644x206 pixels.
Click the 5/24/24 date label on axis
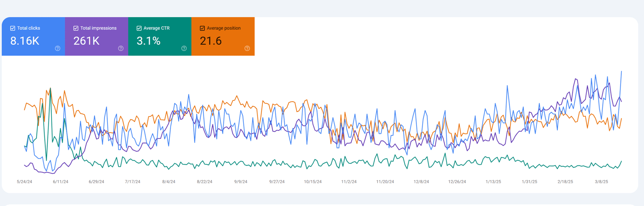[x=25, y=182]
